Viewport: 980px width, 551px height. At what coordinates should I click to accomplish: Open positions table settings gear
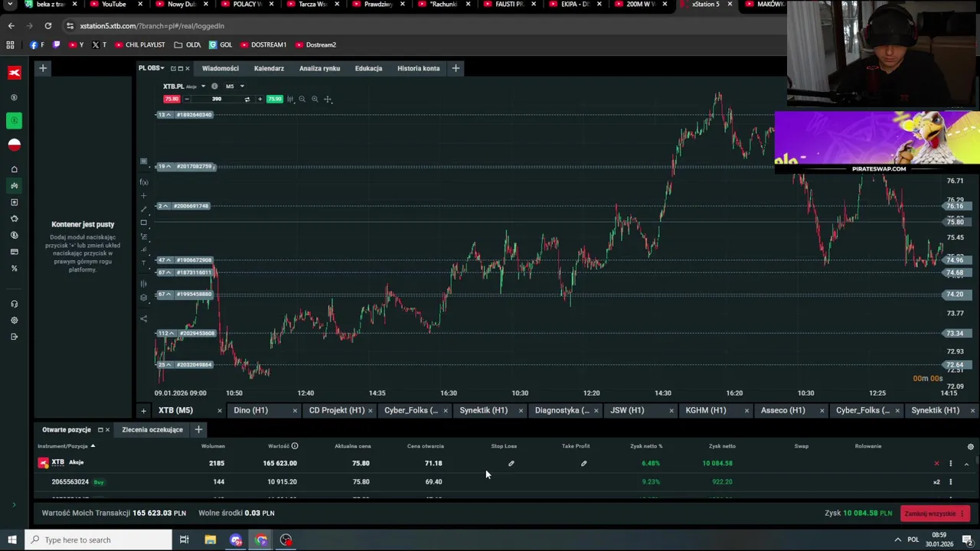click(970, 446)
